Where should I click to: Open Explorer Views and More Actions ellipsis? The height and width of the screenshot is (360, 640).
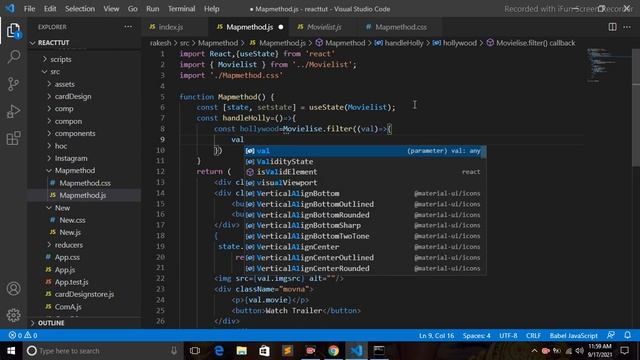128,27
